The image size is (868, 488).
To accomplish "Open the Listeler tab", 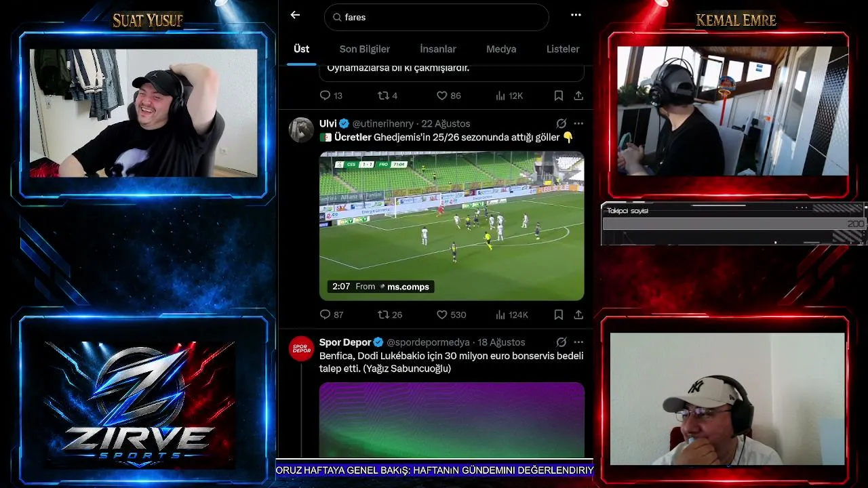I will pos(563,49).
